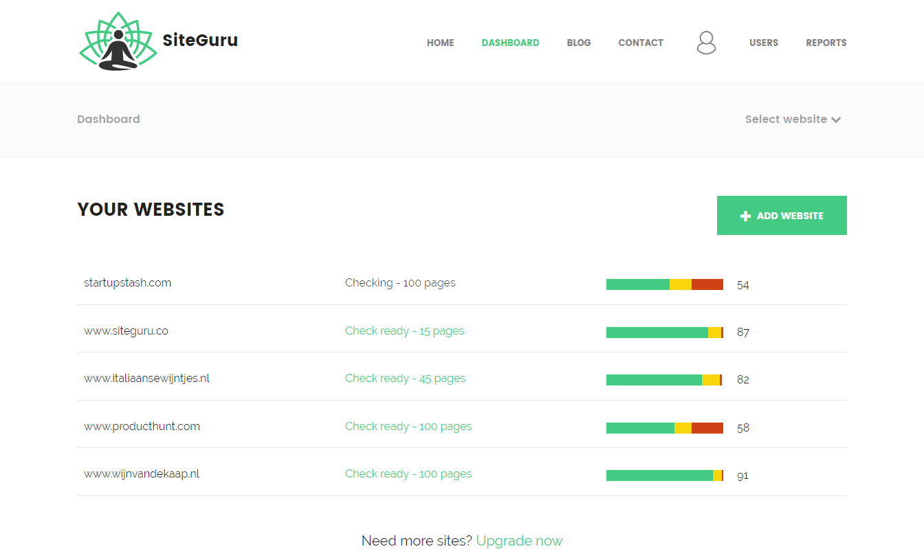The image size is (924, 560).
Task: Open the user profile avatar icon
Action: click(x=706, y=43)
